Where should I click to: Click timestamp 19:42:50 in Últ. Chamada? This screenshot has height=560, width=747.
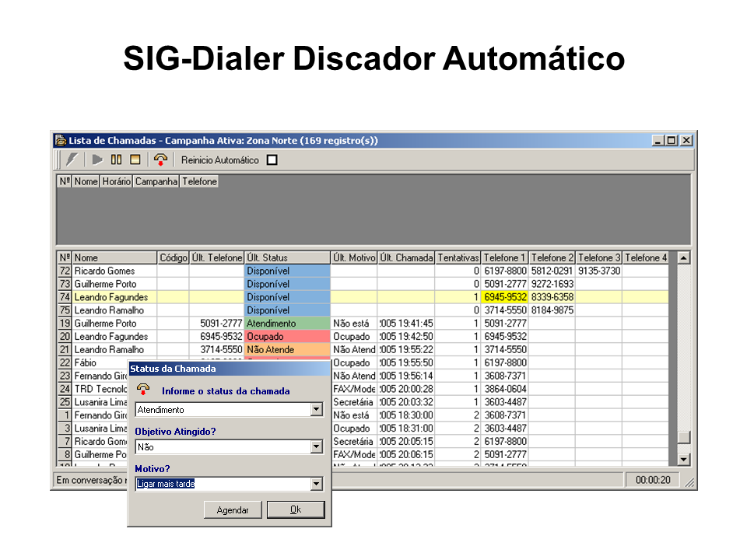pyautogui.click(x=406, y=337)
